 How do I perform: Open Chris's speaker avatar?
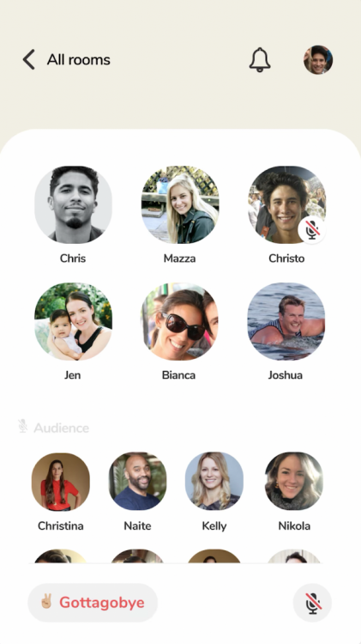[73, 204]
